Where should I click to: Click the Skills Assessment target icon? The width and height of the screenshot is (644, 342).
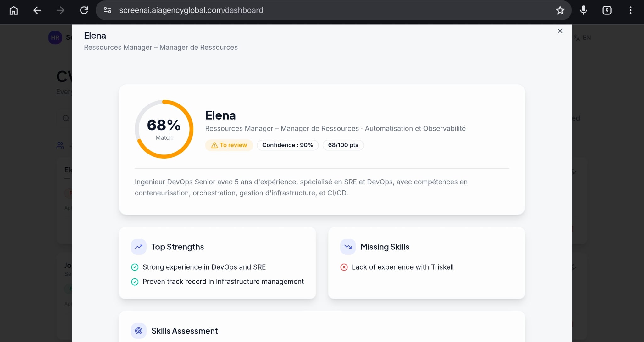139,331
